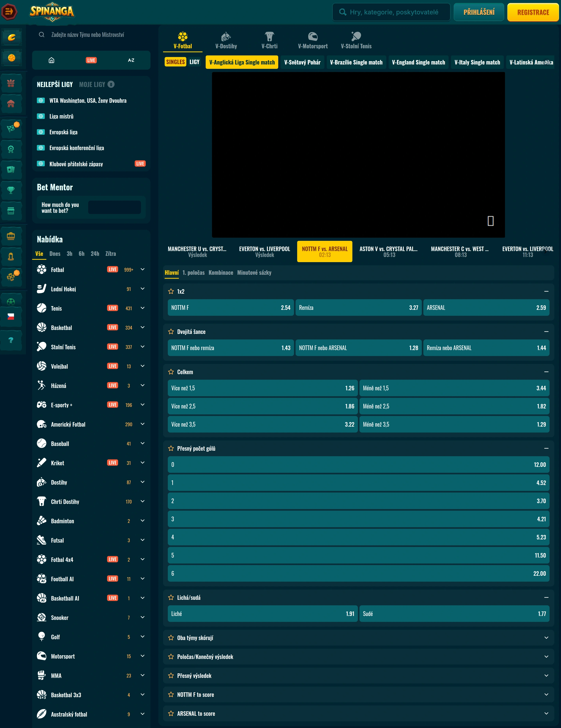The width and height of the screenshot is (561, 728).
Task: Open the help question mark sidebar icon
Action: point(11,340)
